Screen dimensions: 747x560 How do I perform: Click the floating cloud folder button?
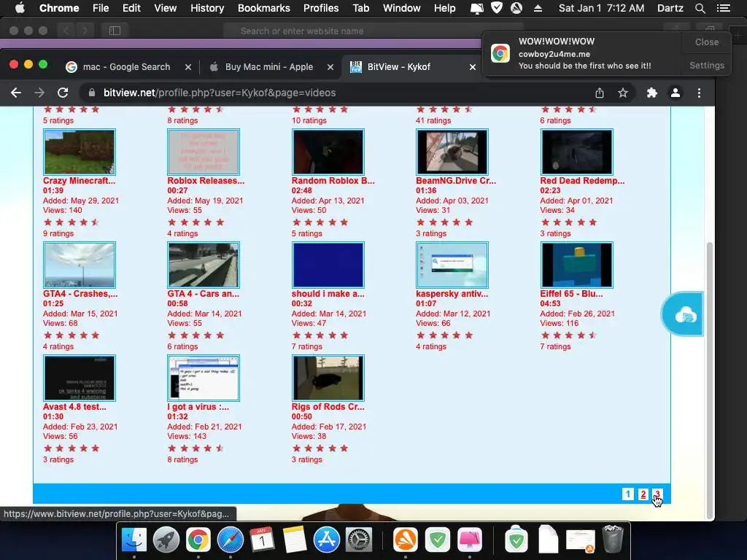pos(684,314)
